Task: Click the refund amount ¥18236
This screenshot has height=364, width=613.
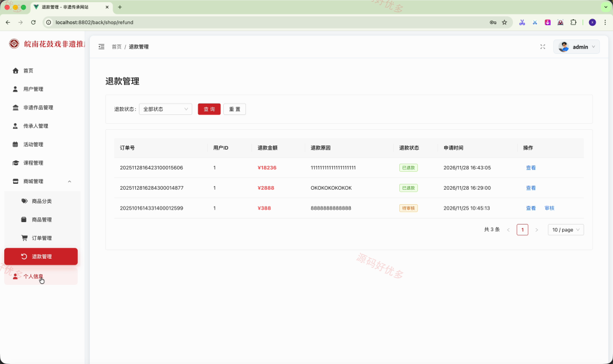Action: click(267, 168)
